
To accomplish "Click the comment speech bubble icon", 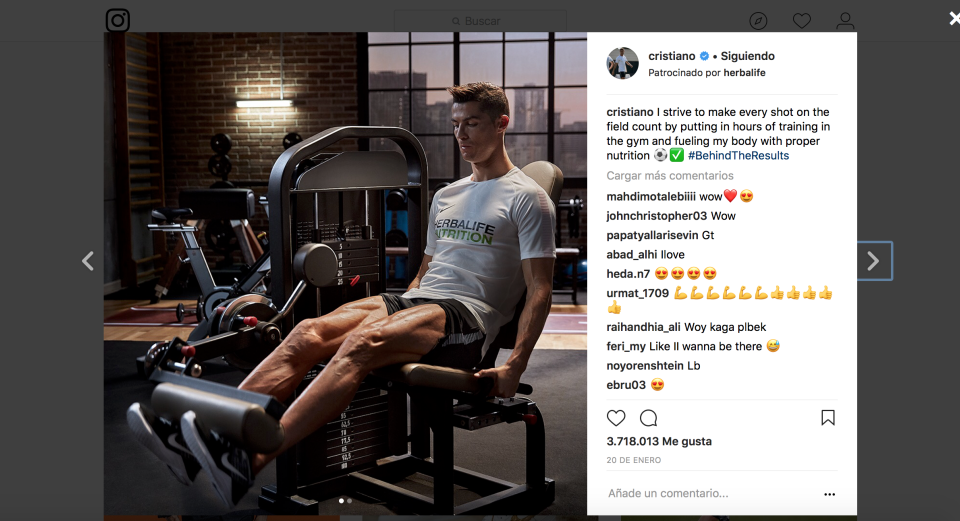I will (648, 418).
